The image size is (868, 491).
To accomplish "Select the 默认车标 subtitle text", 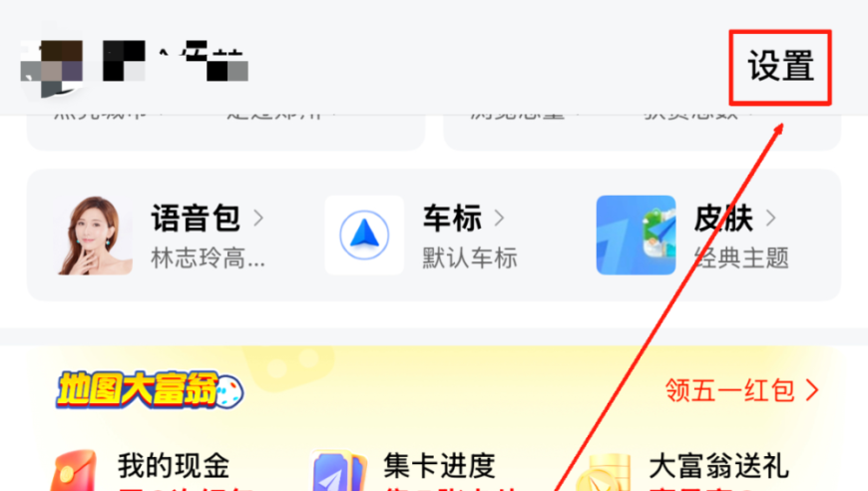I will tap(470, 257).
